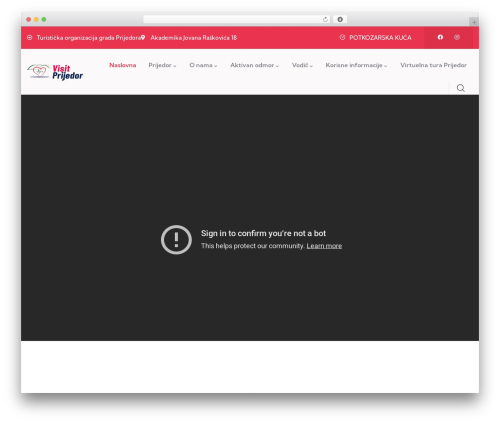Open the search magnifier icon
This screenshot has height=423, width=500.
[461, 88]
